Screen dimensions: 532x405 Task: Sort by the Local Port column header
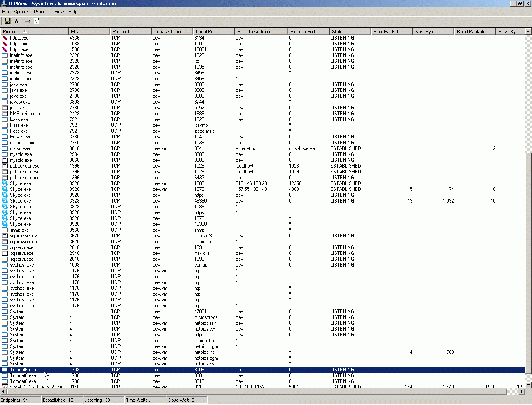[214, 31]
